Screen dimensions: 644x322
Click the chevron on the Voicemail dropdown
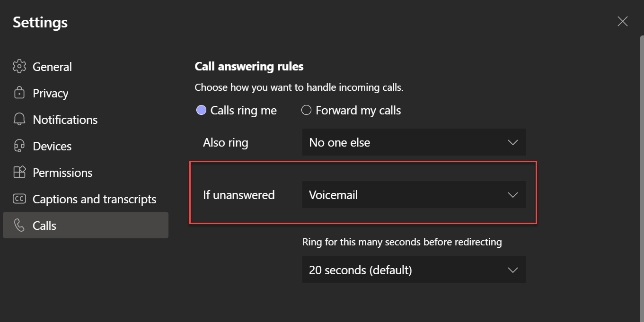(513, 194)
